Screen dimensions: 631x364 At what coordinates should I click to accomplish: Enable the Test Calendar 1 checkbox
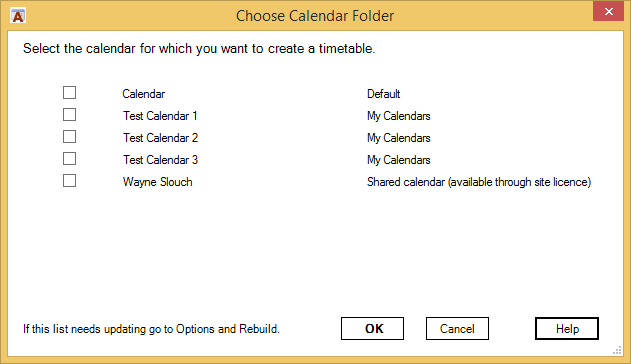point(69,115)
